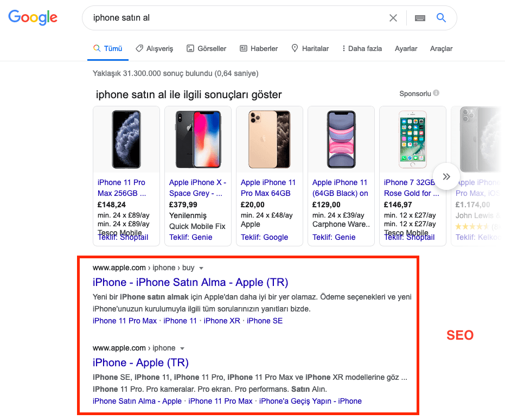This screenshot has width=505, height=420.
Task: Select the iPhone 11 Pro Max thumbnail
Action: (126, 139)
